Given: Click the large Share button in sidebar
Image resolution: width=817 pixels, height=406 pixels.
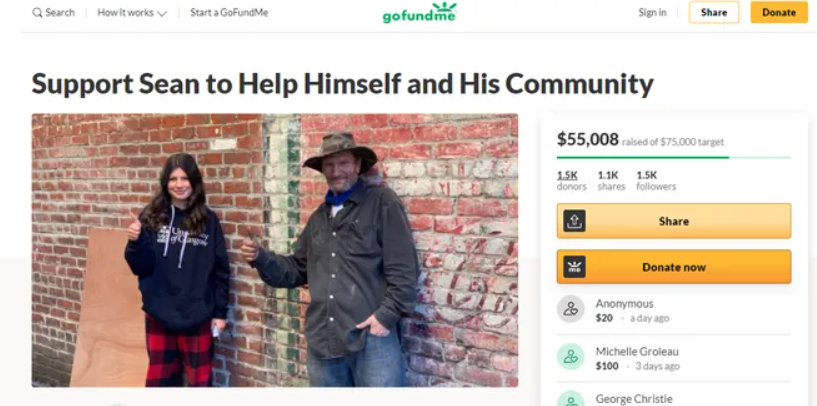Looking at the screenshot, I should tap(674, 221).
